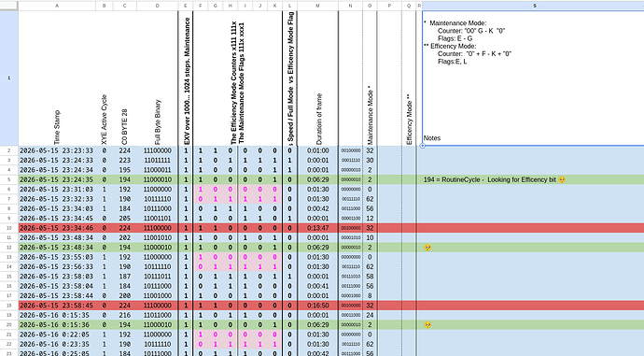644x356 pixels.
Task: Click timestamp cell 2026-05-15 23:24:35
Action: click(x=57, y=179)
